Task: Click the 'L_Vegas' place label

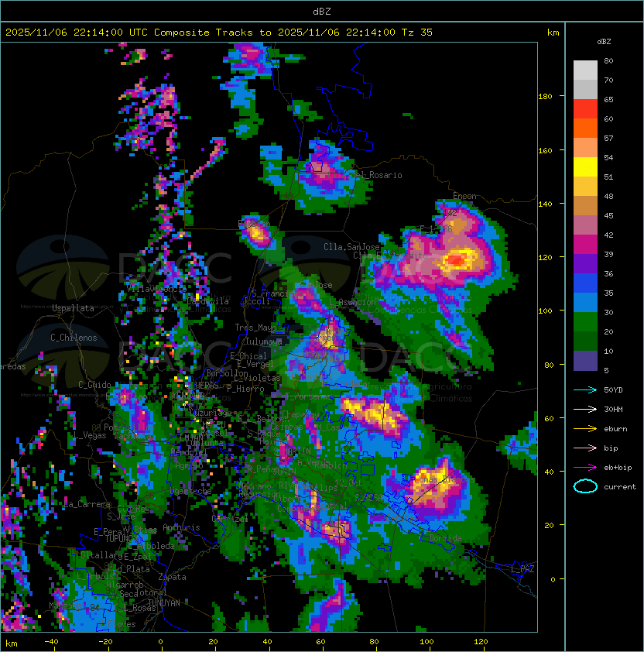Action: (x=90, y=435)
